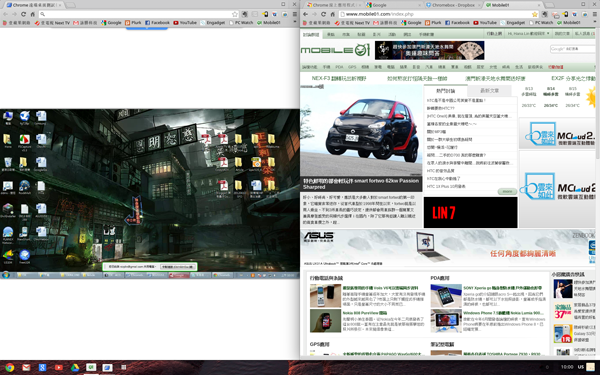
Task: Click the US input method indicator
Action: pyautogui.click(x=580, y=367)
